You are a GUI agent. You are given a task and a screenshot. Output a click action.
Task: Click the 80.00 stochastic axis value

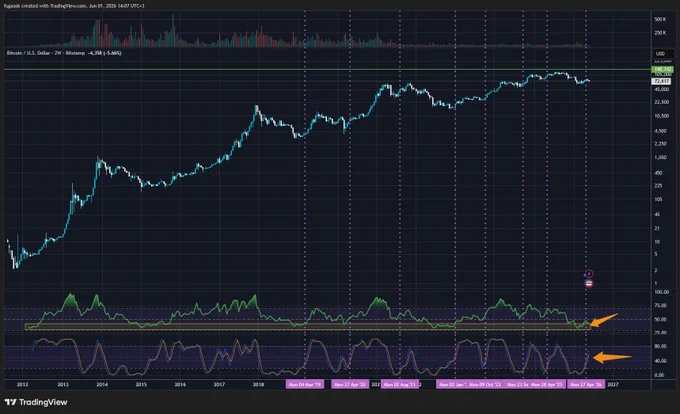[x=660, y=346]
